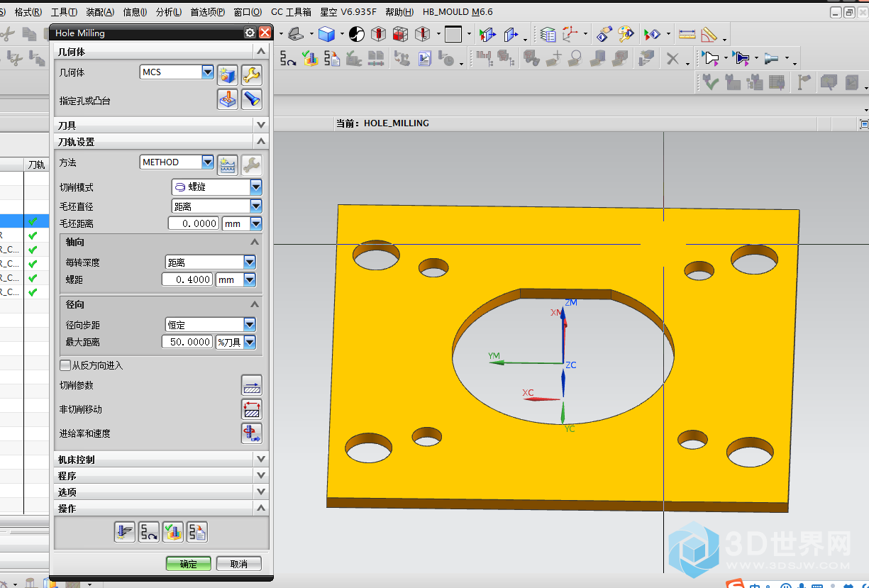This screenshot has height=588, width=869.
Task: Click the Verify tool path icon in 操作
Action: click(x=173, y=532)
